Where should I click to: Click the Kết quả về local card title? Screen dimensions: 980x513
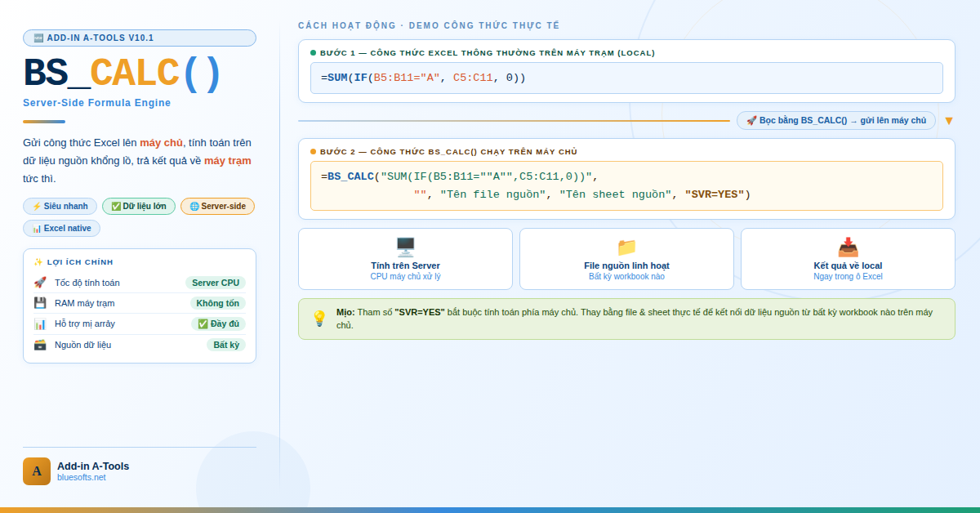click(x=848, y=265)
